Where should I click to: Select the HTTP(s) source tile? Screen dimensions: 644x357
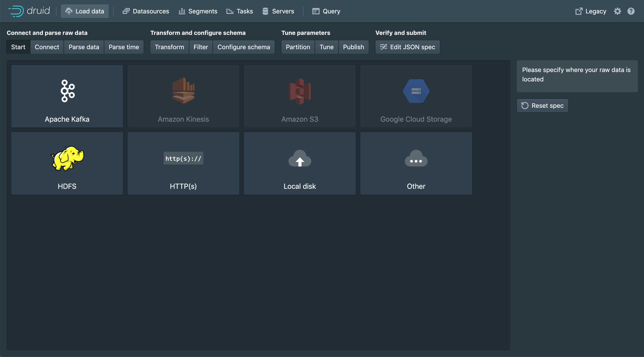tap(183, 163)
